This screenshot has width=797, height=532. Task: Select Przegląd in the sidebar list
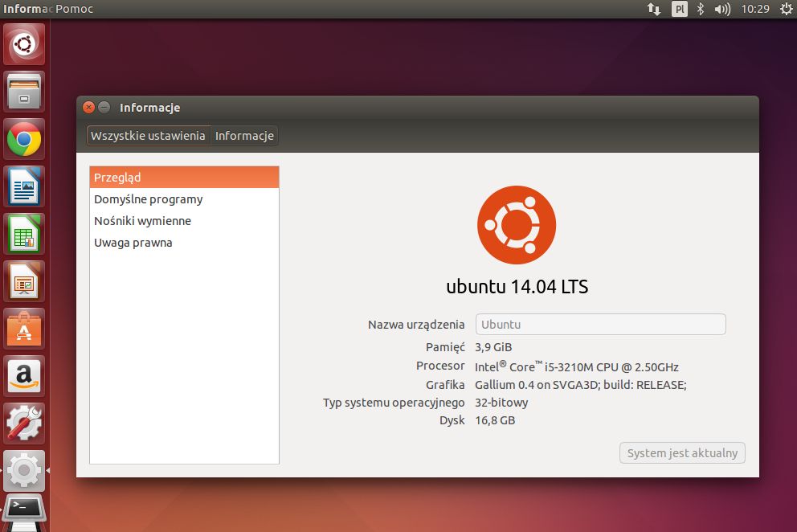click(x=184, y=178)
